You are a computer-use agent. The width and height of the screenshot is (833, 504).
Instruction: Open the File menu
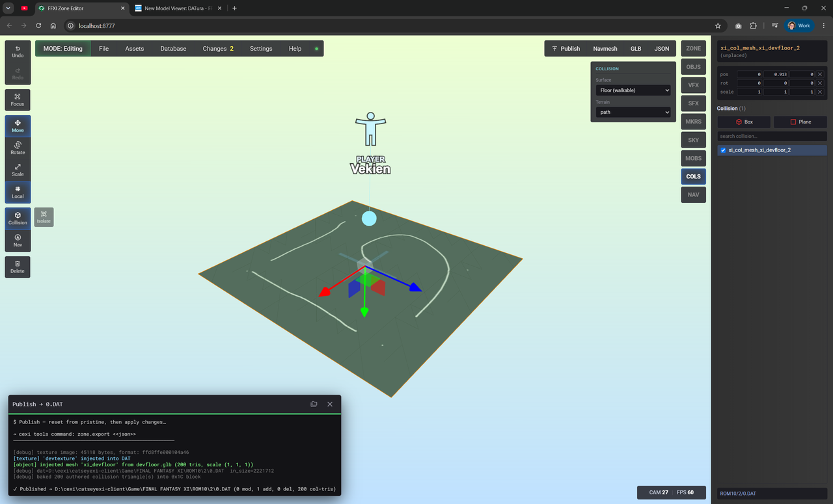tap(103, 49)
